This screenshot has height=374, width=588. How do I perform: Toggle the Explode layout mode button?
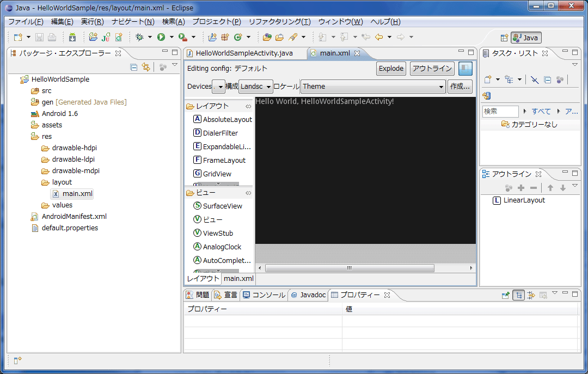pos(391,69)
